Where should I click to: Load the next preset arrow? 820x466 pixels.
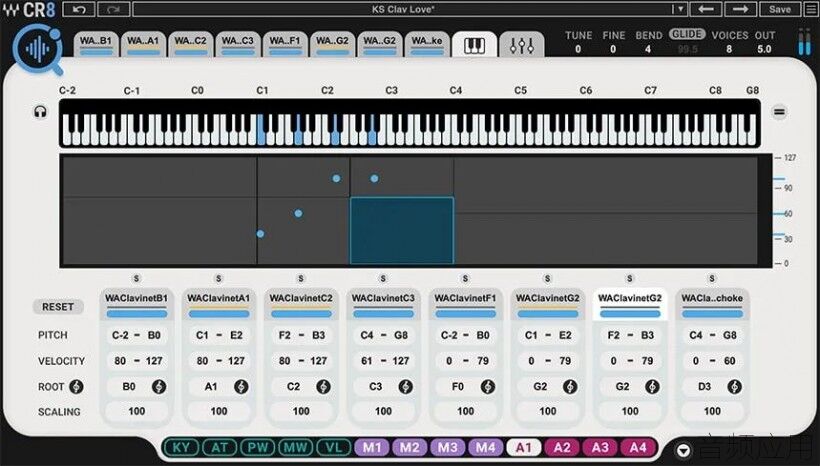(739, 9)
